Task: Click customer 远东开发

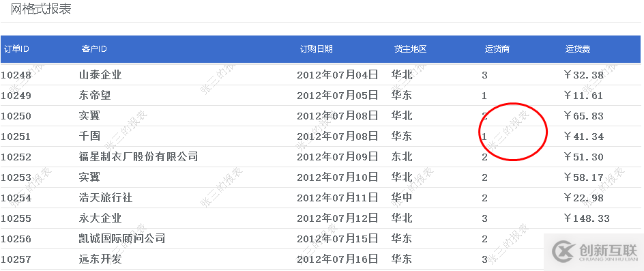Action: coord(100,259)
